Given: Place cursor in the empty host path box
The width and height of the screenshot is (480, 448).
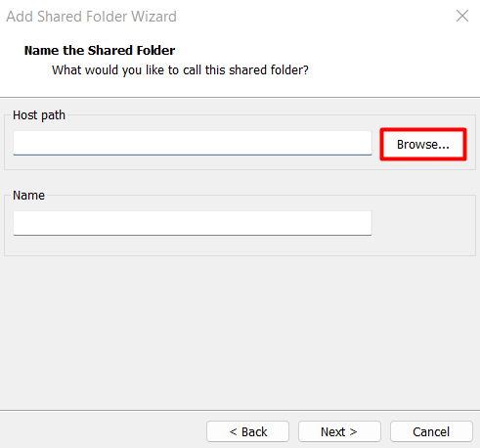Looking at the screenshot, I should [x=193, y=143].
